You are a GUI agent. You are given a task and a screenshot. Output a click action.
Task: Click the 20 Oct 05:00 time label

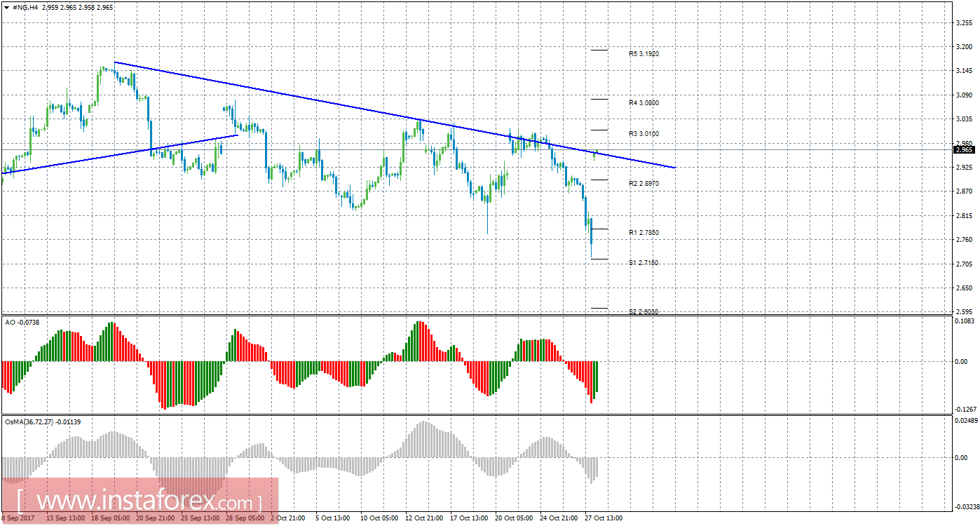click(513, 518)
